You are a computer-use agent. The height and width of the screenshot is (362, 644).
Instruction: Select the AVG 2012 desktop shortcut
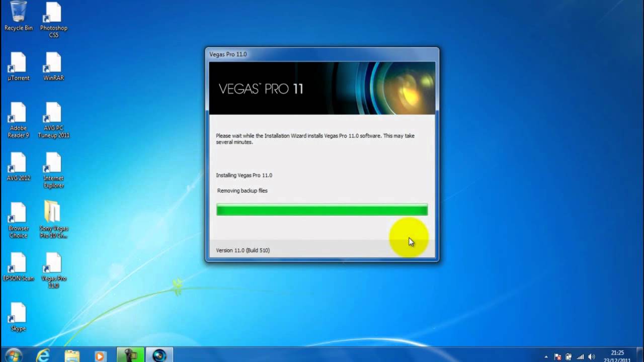(19, 166)
